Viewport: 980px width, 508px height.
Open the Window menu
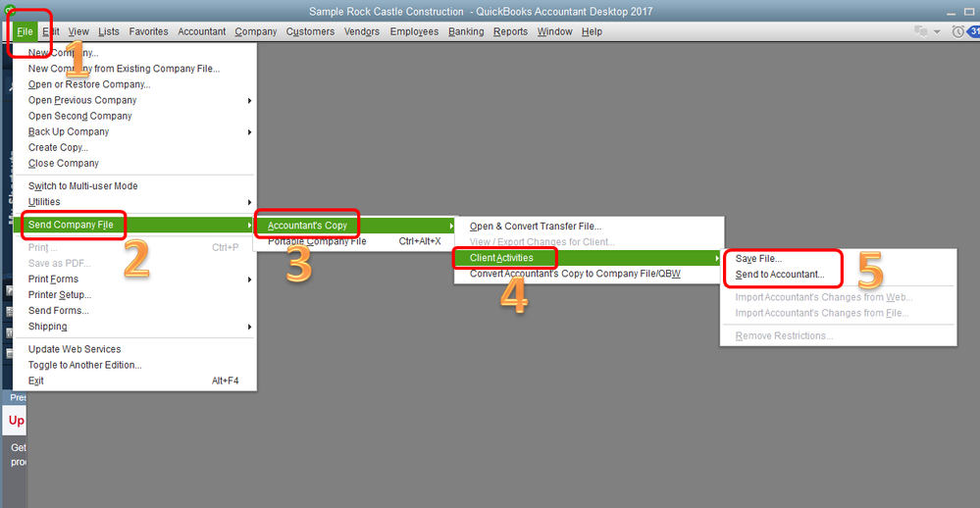pos(555,31)
